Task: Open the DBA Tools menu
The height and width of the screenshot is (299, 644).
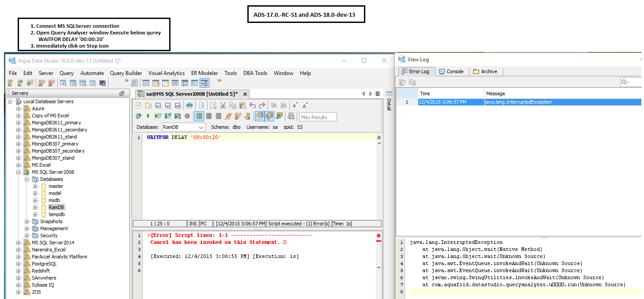Action: pyautogui.click(x=255, y=73)
